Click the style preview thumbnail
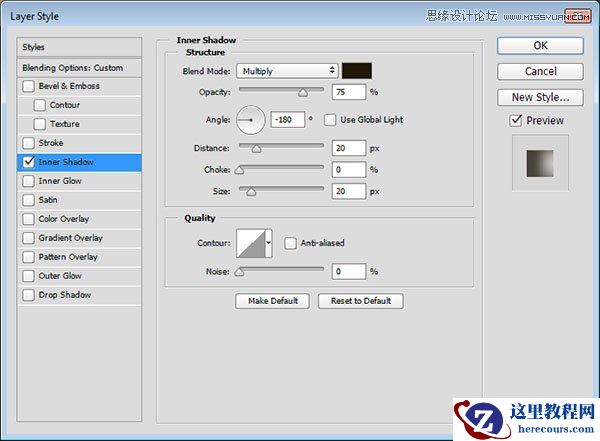This screenshot has height=441, width=600. [540, 163]
